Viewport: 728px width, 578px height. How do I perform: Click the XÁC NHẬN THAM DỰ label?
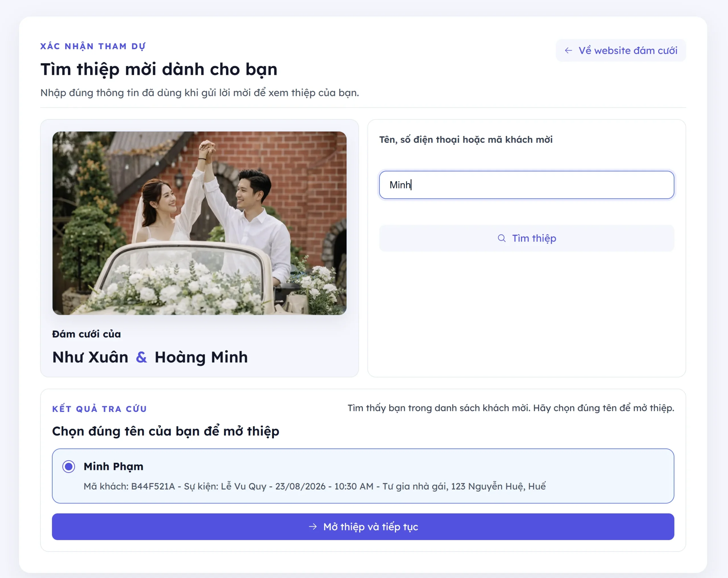(93, 46)
